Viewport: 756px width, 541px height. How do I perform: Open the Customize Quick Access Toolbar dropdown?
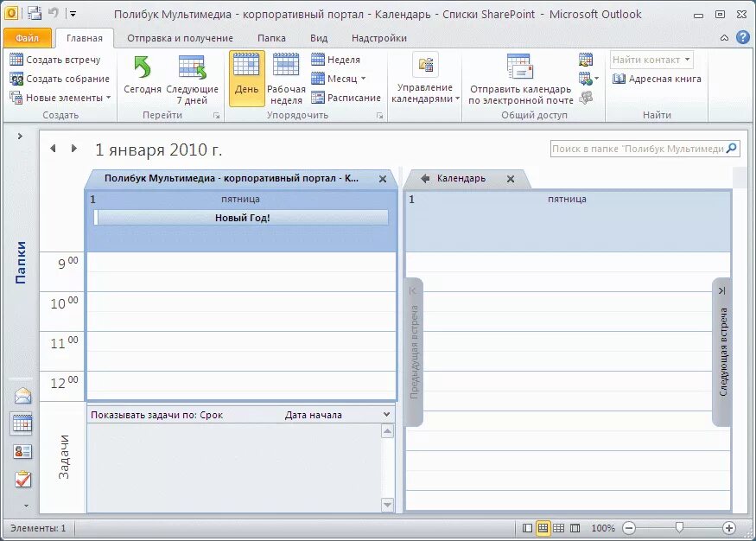(x=73, y=14)
